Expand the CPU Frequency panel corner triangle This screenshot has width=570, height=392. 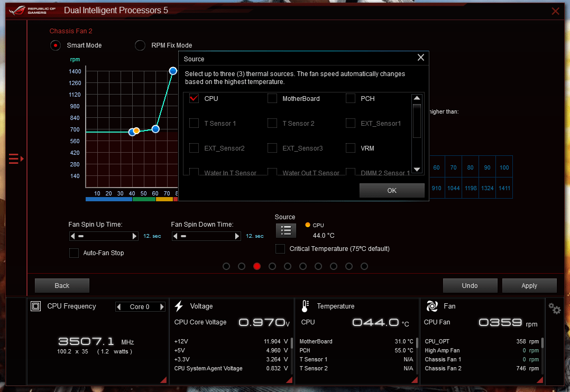pos(163,380)
